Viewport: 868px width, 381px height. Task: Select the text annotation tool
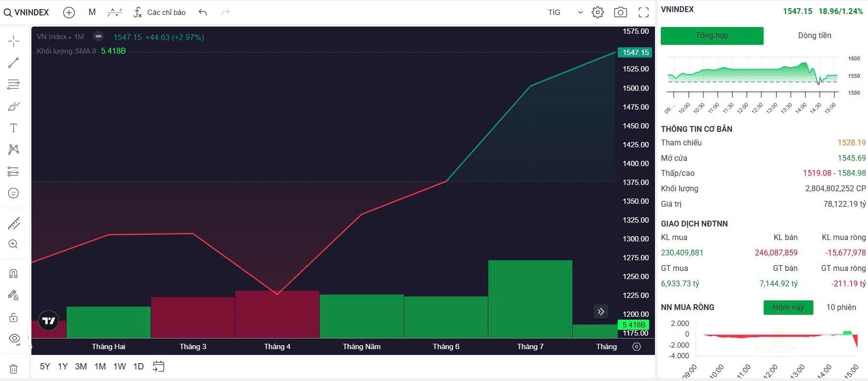tap(14, 128)
